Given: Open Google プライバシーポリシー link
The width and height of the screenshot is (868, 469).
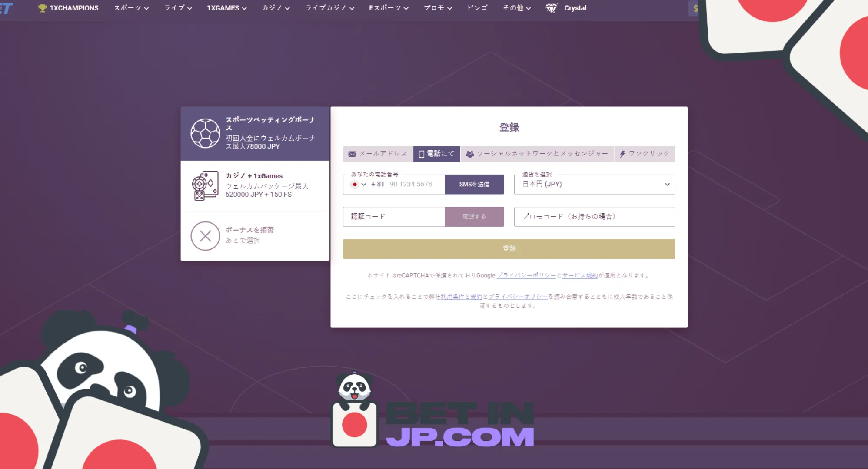Looking at the screenshot, I should click(x=526, y=276).
